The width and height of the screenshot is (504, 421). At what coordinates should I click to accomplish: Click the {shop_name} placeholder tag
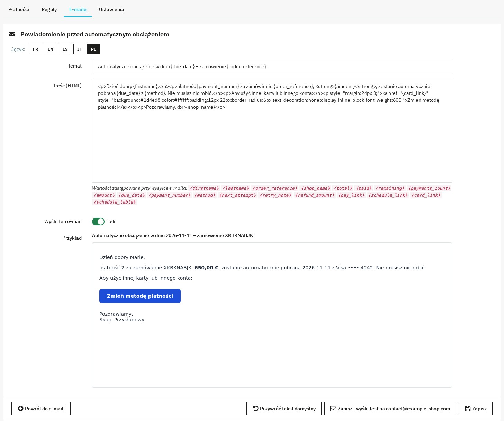pos(315,188)
